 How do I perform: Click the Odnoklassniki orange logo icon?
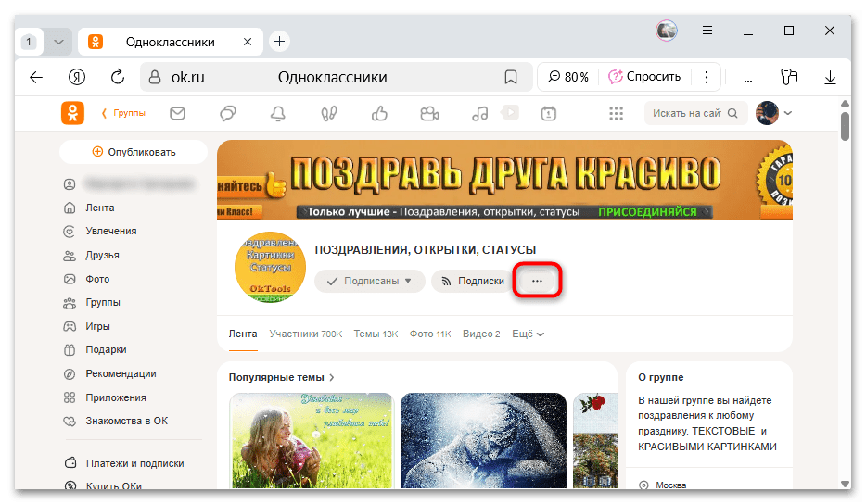pyautogui.click(x=72, y=113)
